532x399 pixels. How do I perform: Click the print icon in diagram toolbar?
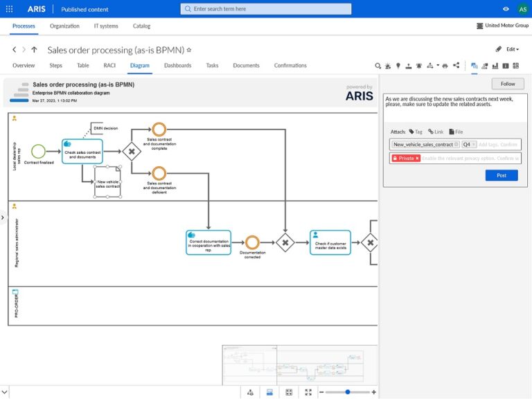tap(445, 66)
